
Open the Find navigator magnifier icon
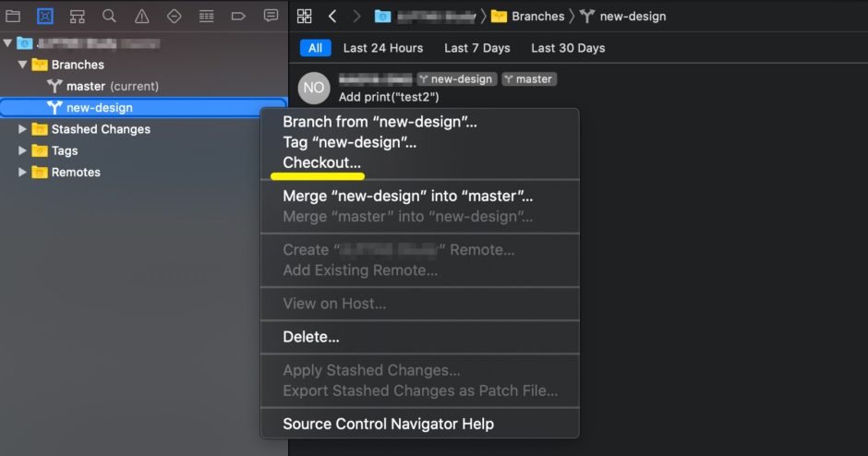(109, 16)
